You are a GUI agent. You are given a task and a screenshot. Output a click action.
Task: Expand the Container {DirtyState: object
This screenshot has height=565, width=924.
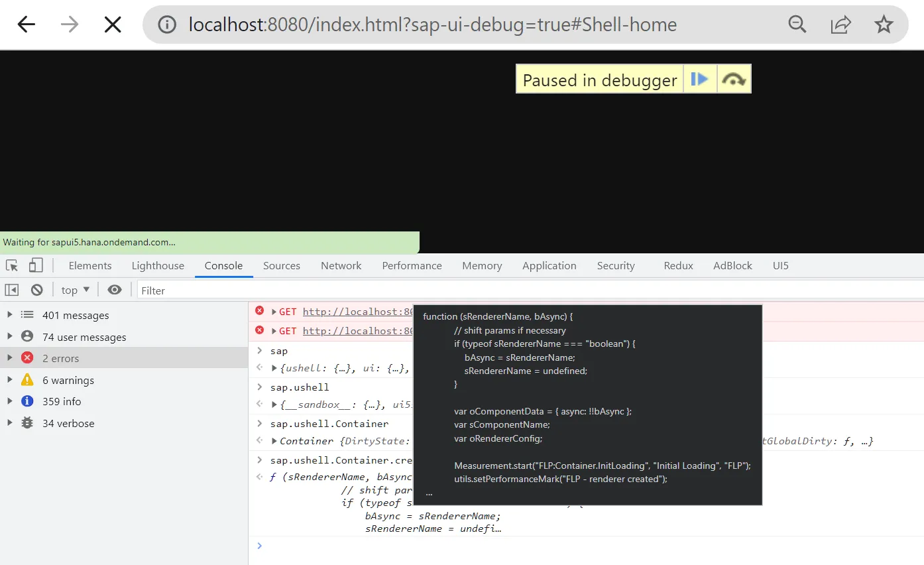click(x=274, y=441)
